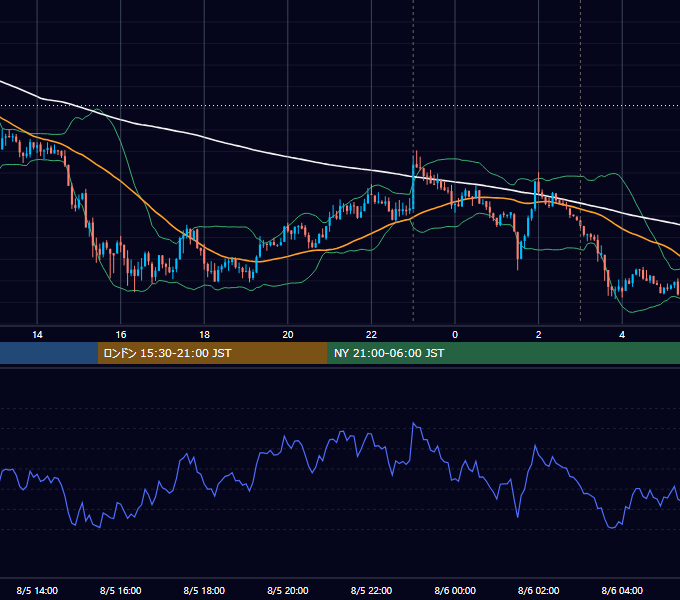Viewport: 680px width, 600px height.
Task: Click the hour 0 axis label
Action: click(x=455, y=335)
